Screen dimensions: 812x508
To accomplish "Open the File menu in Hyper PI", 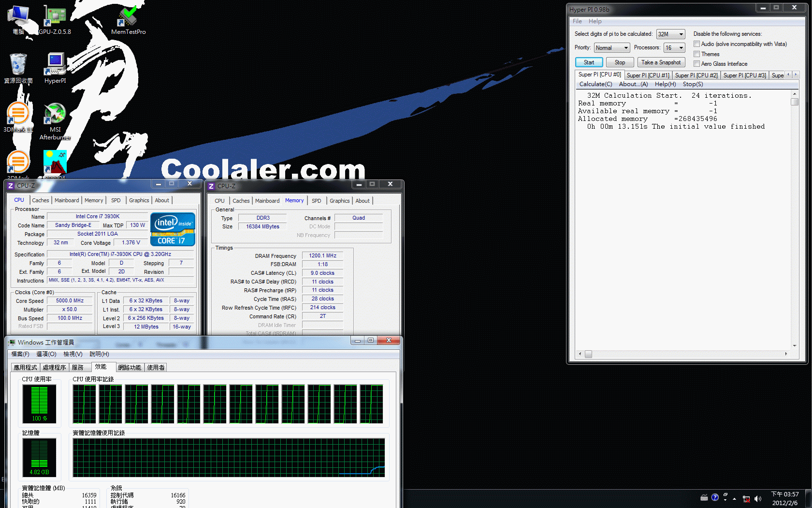I will 577,21.
